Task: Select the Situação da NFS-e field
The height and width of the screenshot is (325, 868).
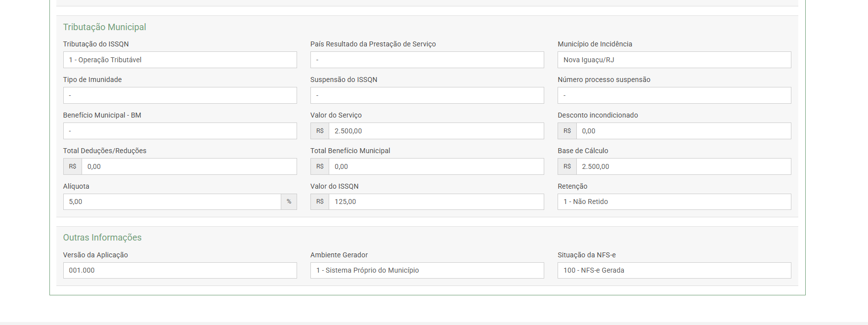Action: pyautogui.click(x=674, y=270)
